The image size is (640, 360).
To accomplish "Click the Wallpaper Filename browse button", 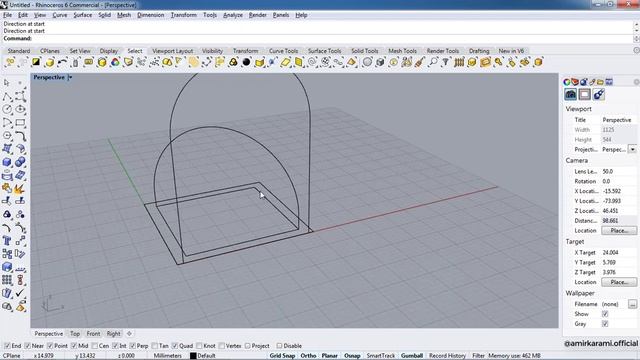I will 632,304.
